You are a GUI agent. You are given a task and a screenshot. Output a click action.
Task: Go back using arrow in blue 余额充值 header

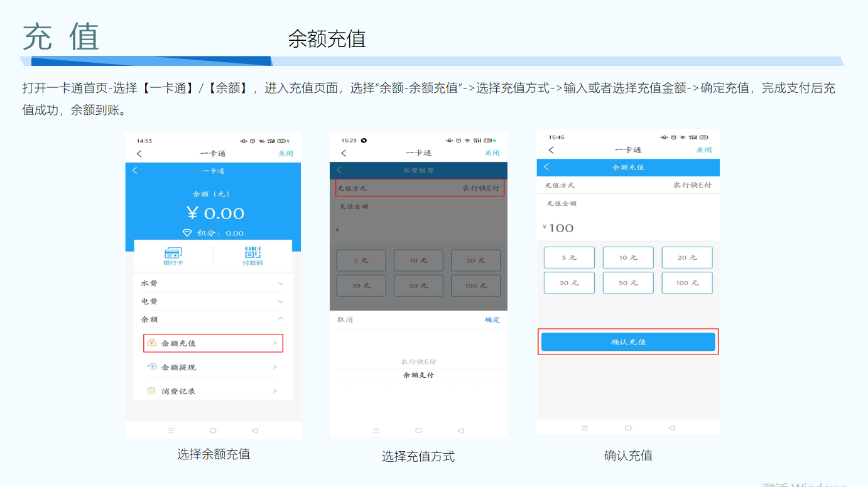tap(546, 167)
